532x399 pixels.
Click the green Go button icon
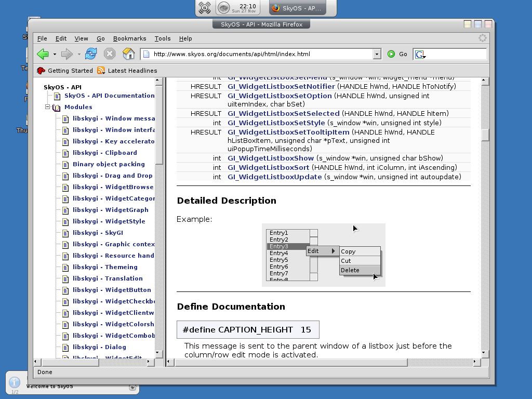391,54
